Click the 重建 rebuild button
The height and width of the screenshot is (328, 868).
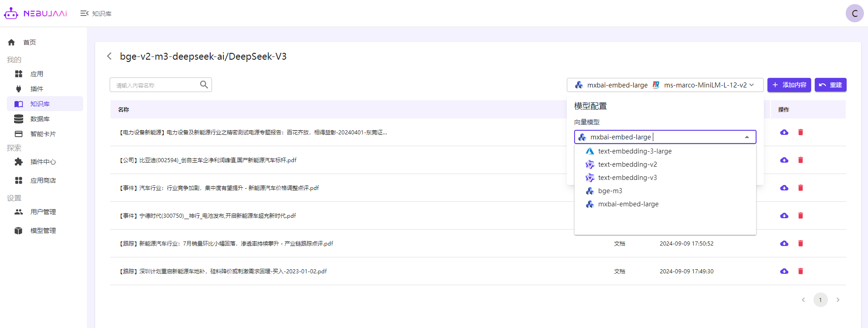pyautogui.click(x=830, y=85)
